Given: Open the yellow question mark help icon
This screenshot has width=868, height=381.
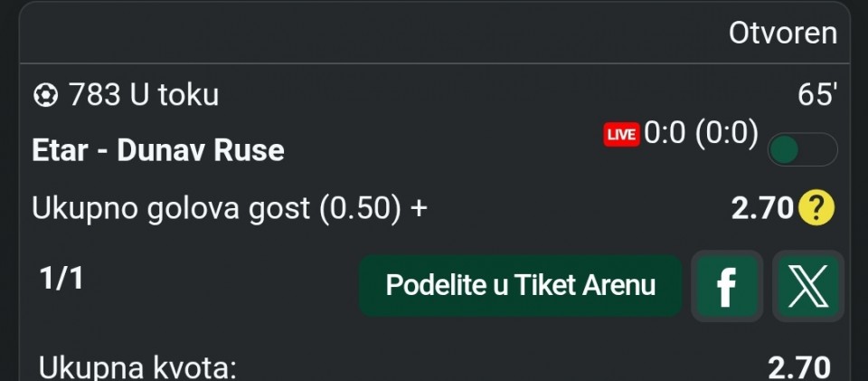Looking at the screenshot, I should click(816, 209).
